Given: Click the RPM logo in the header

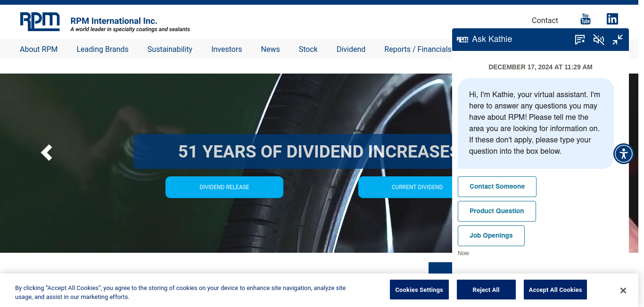Looking at the screenshot, I should click(x=40, y=22).
